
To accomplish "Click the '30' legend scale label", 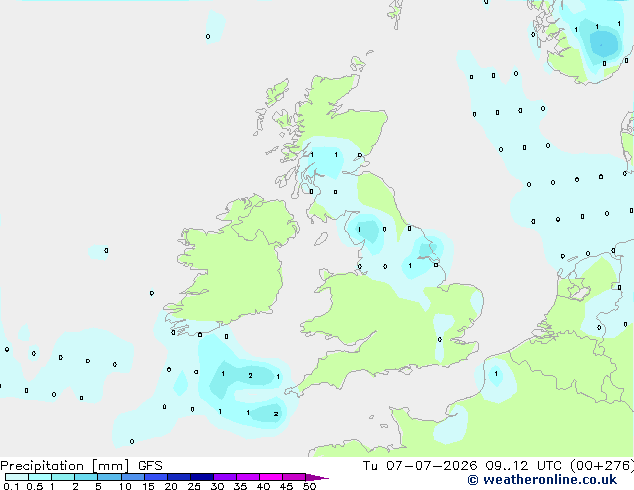I will [217, 486].
